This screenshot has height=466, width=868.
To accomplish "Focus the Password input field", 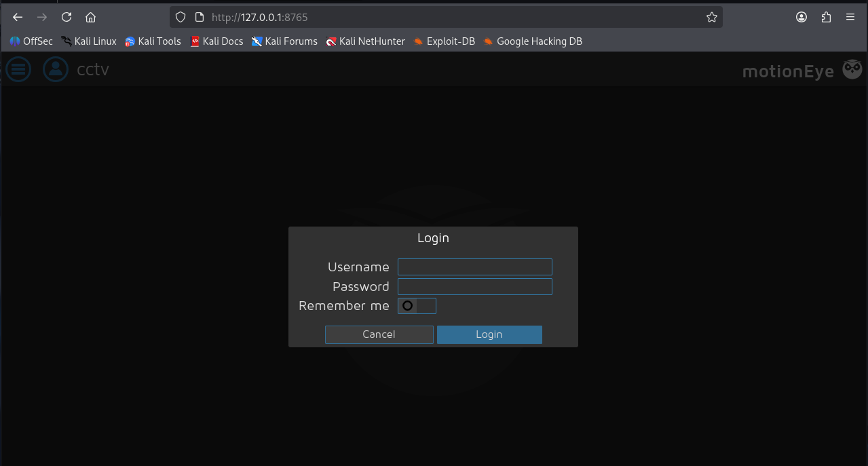I will click(474, 286).
